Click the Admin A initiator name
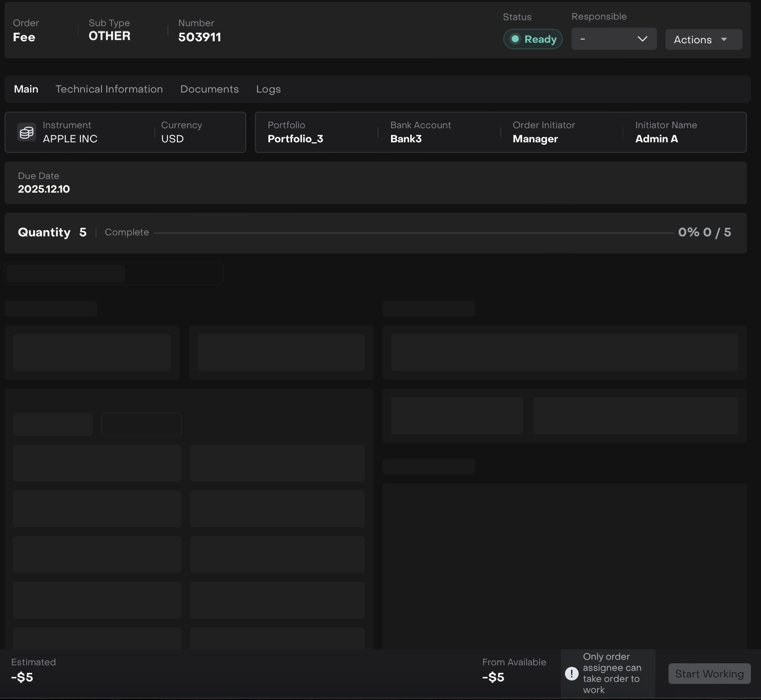 click(x=656, y=139)
